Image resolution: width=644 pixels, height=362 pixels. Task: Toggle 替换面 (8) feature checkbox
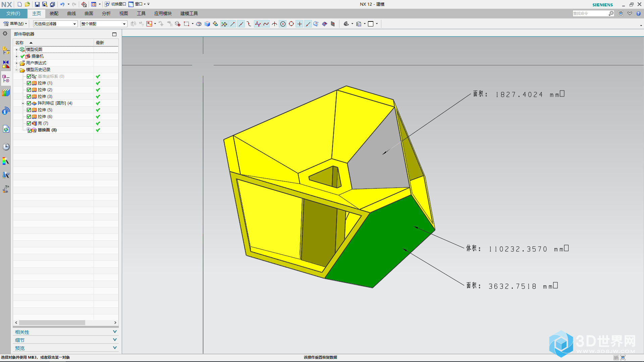(x=29, y=130)
